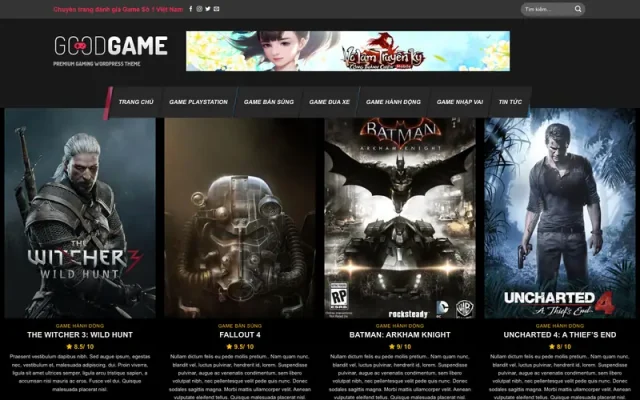This screenshot has height=400, width=640.
Task: Open the Võ Lâm Truyền Kỳ banner ad
Action: [348, 51]
